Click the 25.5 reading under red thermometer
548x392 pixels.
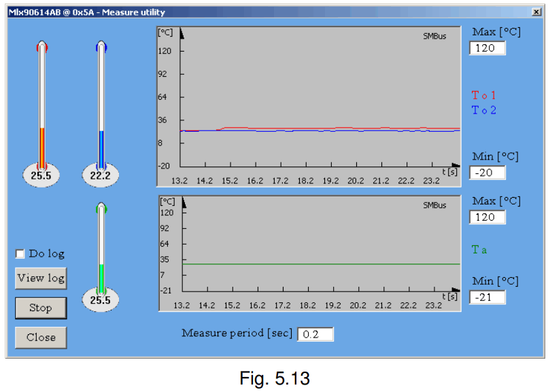41,175
